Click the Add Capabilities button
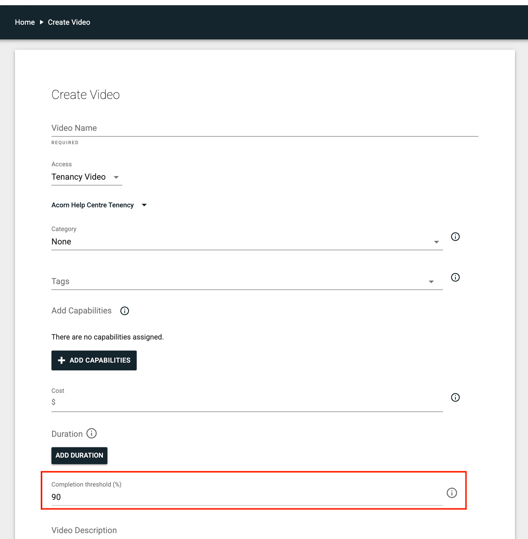Image resolution: width=528 pixels, height=539 pixels. [x=94, y=360]
